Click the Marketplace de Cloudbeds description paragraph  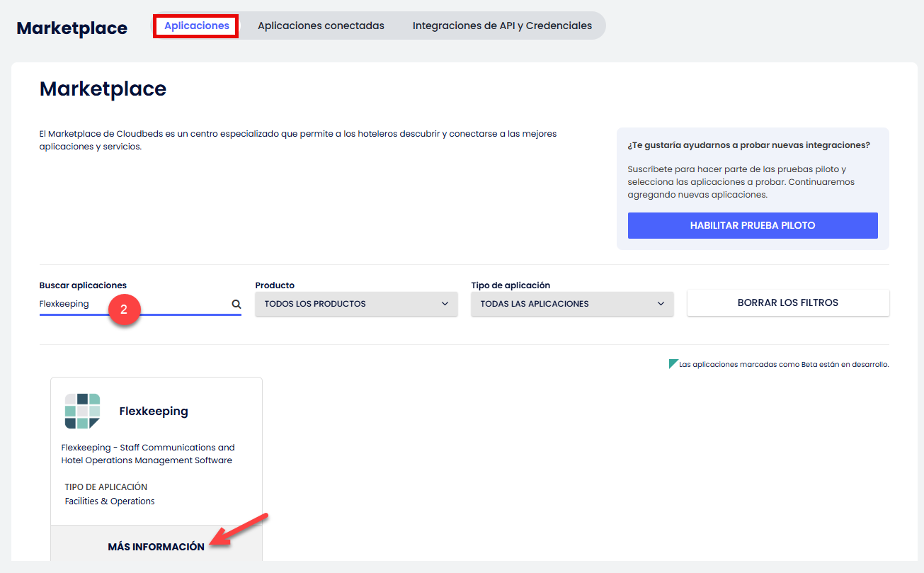point(298,140)
